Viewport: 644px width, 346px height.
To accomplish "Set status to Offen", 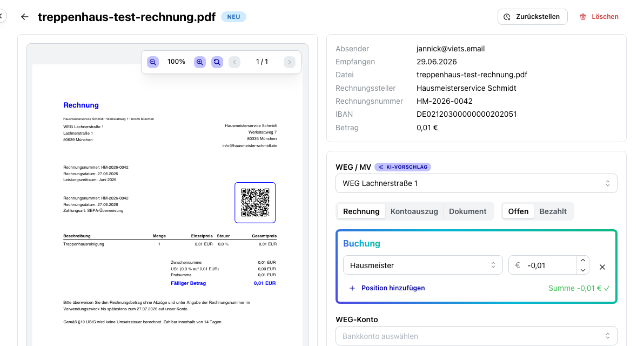I will pos(518,211).
